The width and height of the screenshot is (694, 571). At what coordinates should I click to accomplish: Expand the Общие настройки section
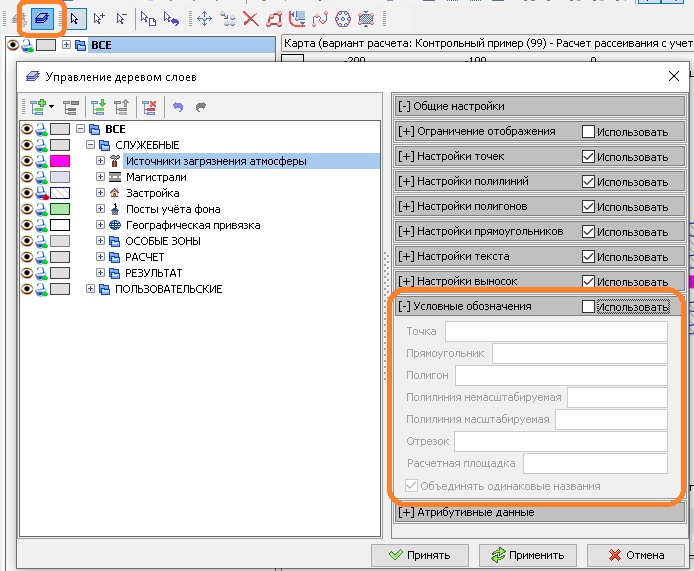(x=405, y=106)
